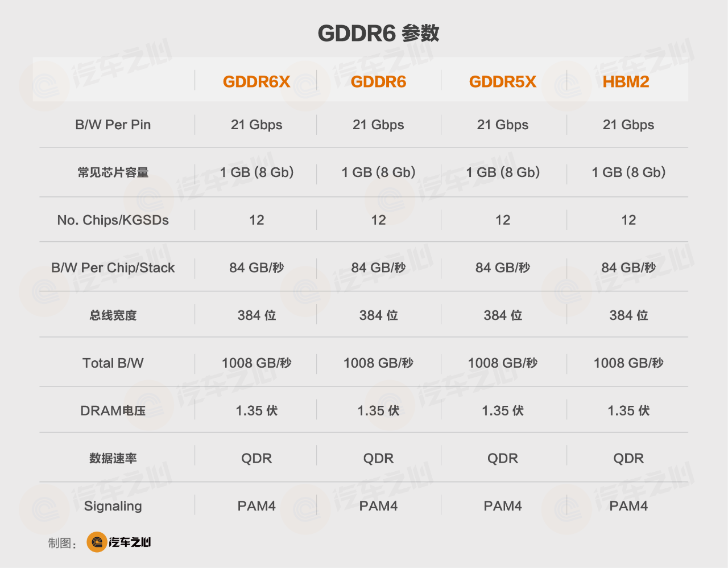Select the "常见芯片容量" row label
The height and width of the screenshot is (568, 728).
[x=113, y=172]
